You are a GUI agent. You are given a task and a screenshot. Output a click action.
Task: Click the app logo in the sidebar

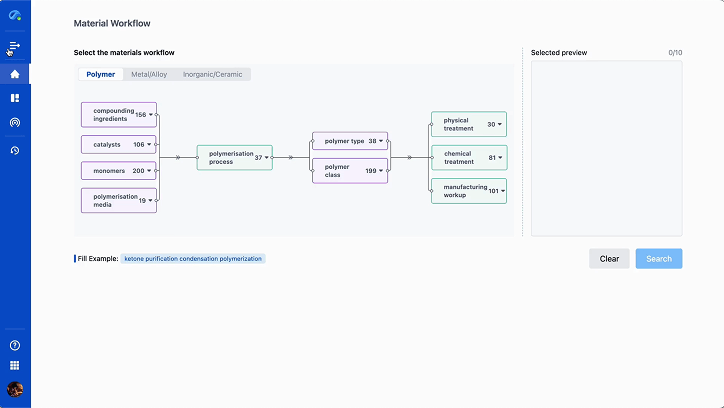[15, 16]
